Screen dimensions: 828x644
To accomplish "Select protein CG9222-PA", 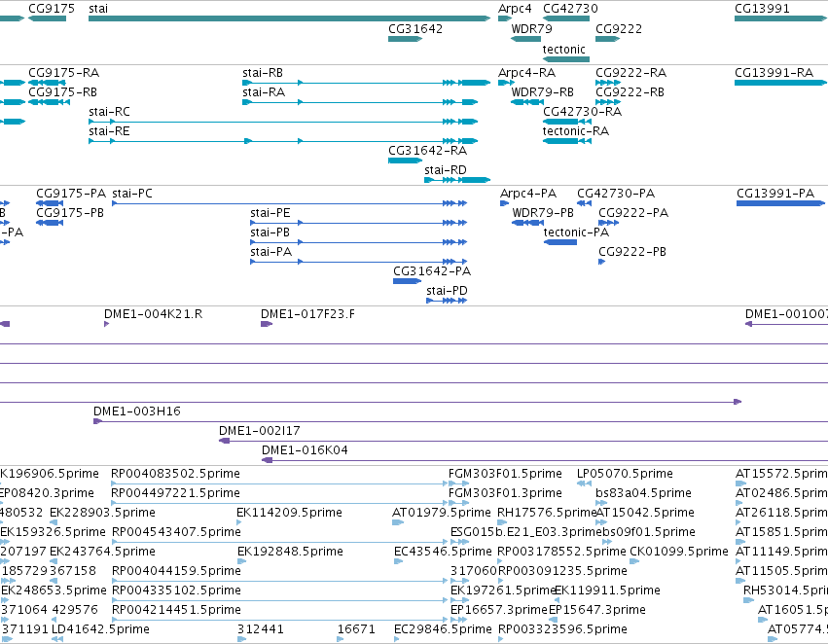I will 608,223.
